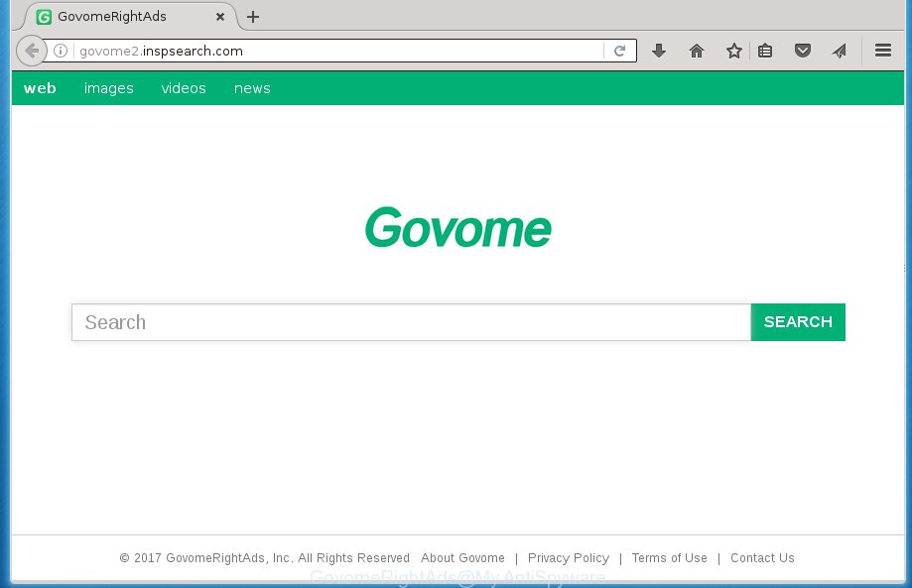Click the green SEARCH button
Viewport: 912px width, 588px height.
click(x=798, y=322)
